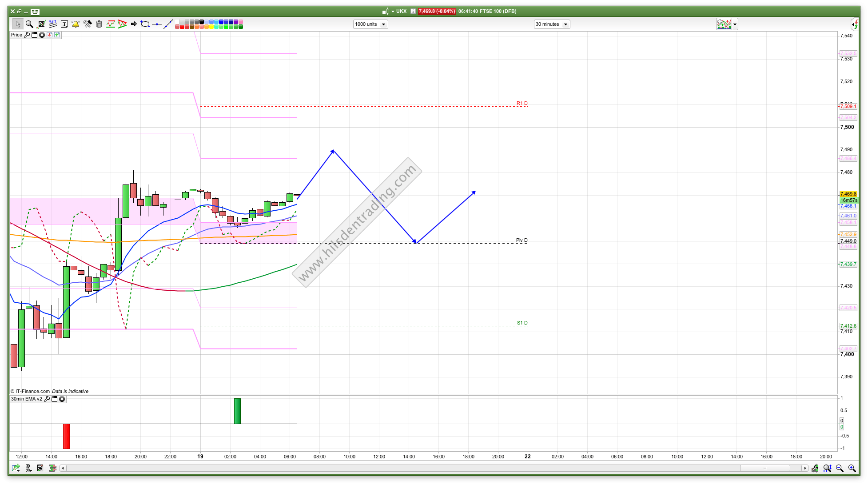Click the trash delete objects icon
Viewport: 868px width, 485px height.
99,24
